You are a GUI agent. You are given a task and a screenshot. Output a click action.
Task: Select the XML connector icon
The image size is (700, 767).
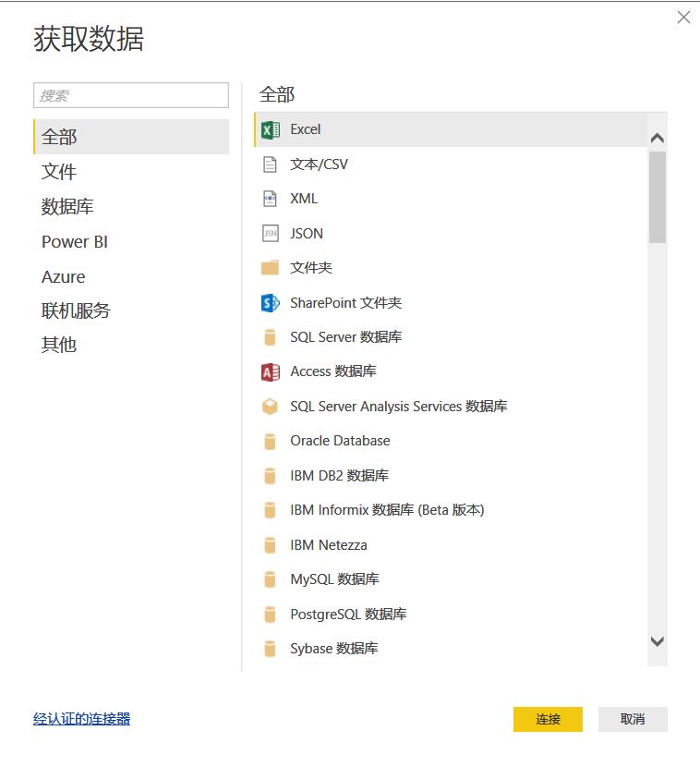click(270, 199)
